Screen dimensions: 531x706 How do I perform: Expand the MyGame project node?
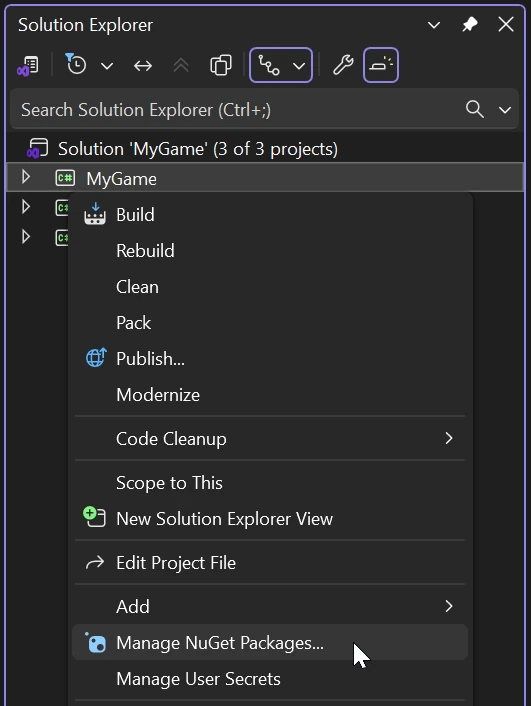coord(26,177)
